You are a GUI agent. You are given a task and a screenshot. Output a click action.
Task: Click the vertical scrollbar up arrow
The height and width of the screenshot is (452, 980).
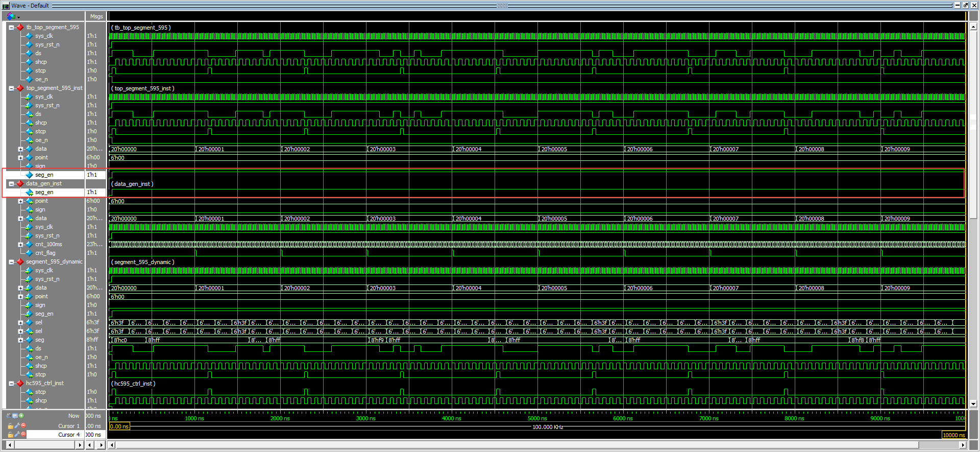(x=973, y=27)
